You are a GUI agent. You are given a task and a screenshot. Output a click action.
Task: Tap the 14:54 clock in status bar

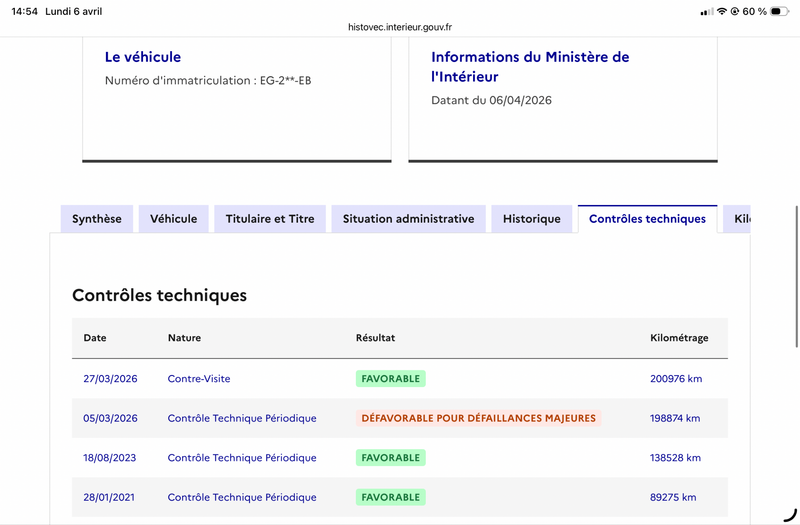tap(24, 11)
